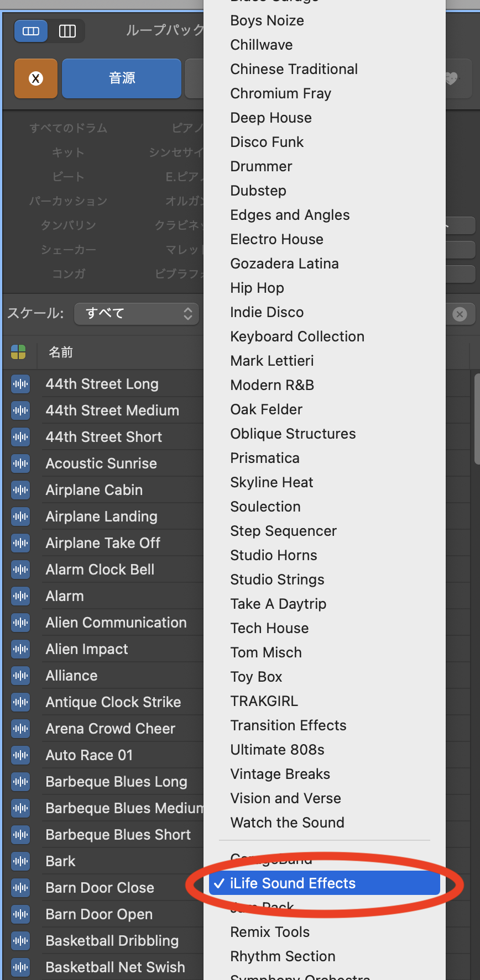The width and height of the screenshot is (480, 980).
Task: Toggle the すべてのドラム filter keyword
Action: pos(68,128)
